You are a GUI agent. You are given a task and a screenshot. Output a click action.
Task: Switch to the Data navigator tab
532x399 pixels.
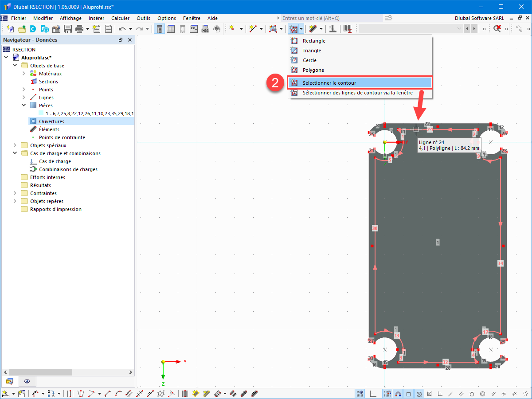coord(10,381)
